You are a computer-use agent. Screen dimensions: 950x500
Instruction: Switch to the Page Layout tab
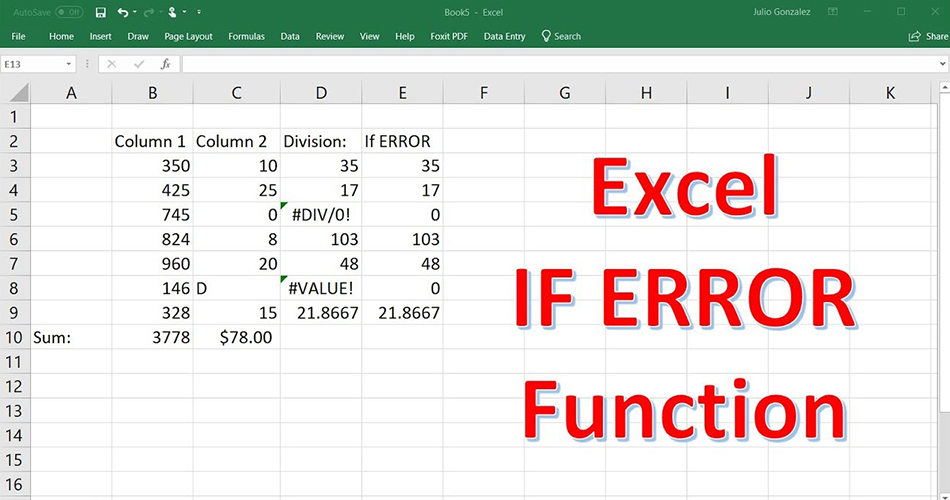(188, 36)
